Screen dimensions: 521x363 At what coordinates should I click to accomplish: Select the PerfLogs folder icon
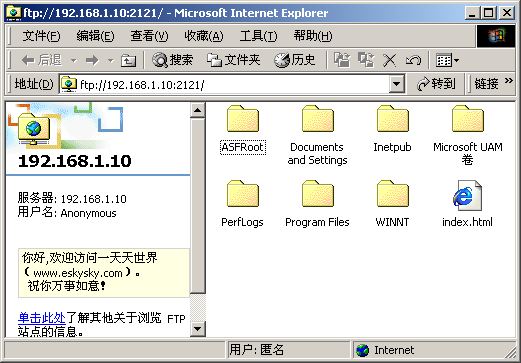[243, 194]
